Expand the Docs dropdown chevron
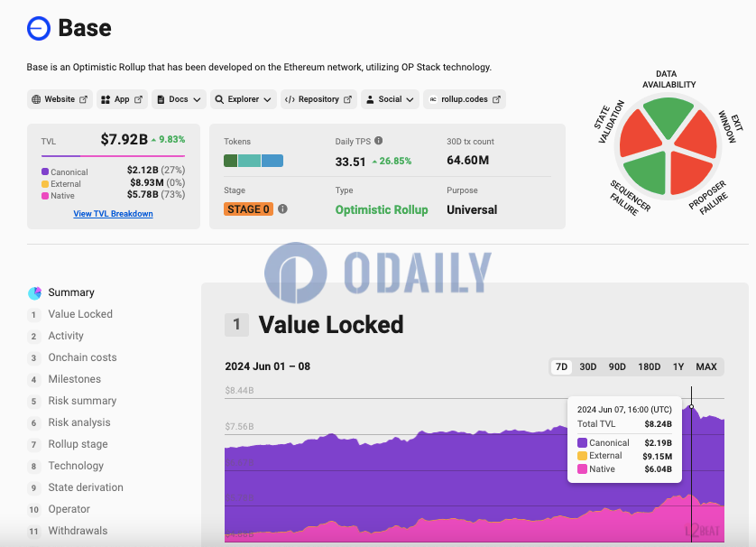Viewport: 756px width, 547px height. coord(197,99)
